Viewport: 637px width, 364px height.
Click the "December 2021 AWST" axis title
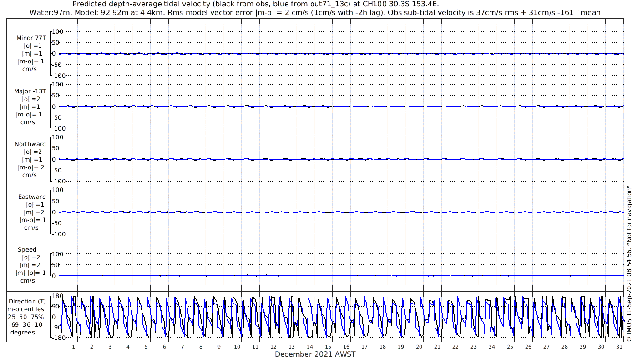point(315,354)
